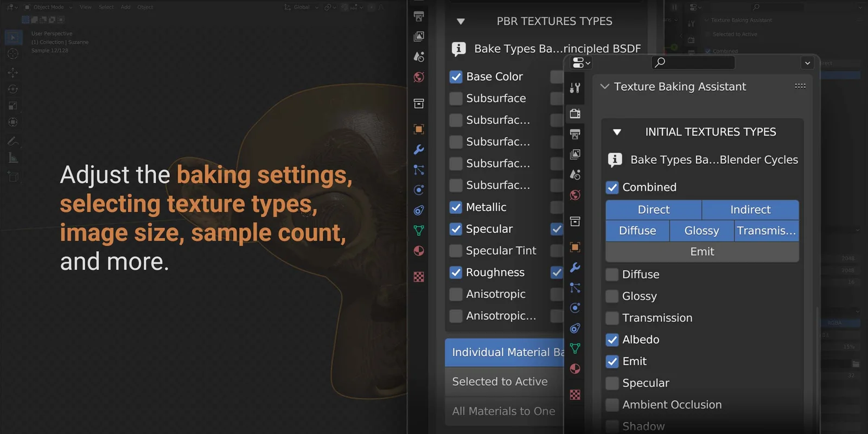Open View Layer tab in front properties panel
The image size is (868, 434).
[575, 154]
